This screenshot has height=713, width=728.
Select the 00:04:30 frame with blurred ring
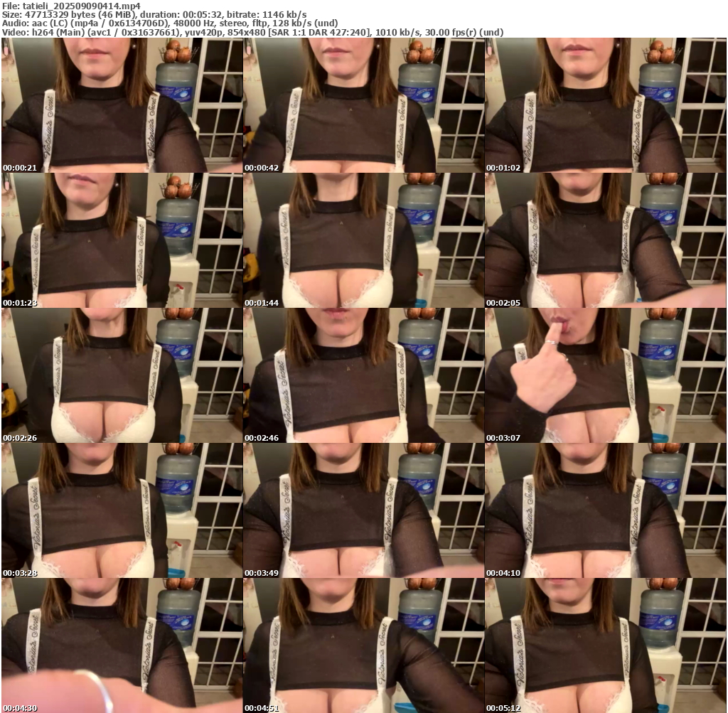pos(122,645)
